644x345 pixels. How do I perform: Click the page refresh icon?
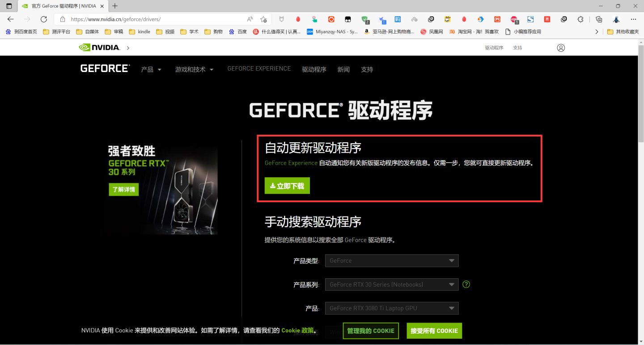coord(43,19)
